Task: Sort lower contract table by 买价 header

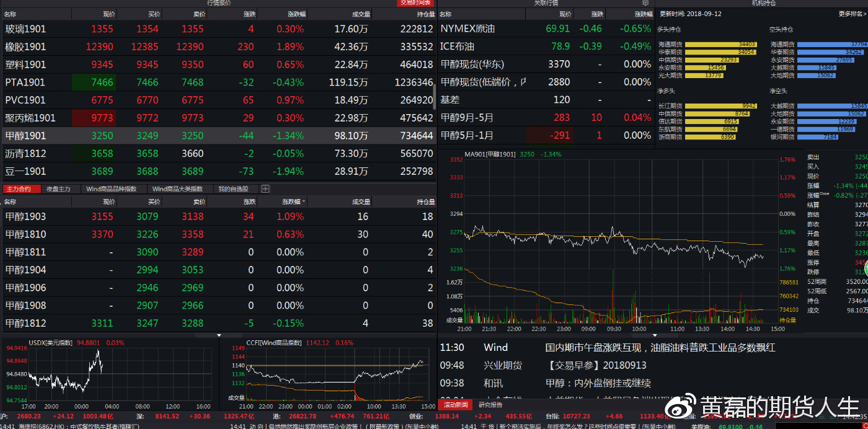Action: tap(154, 201)
